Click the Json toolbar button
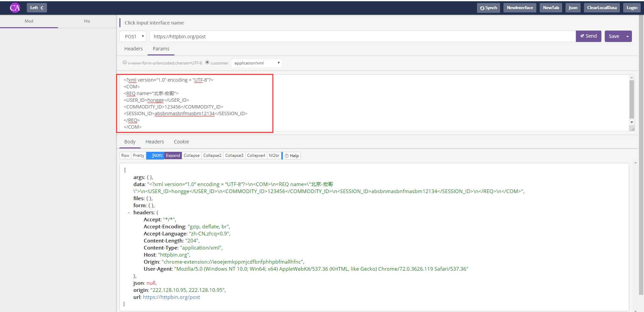644x312 pixels. point(573,8)
